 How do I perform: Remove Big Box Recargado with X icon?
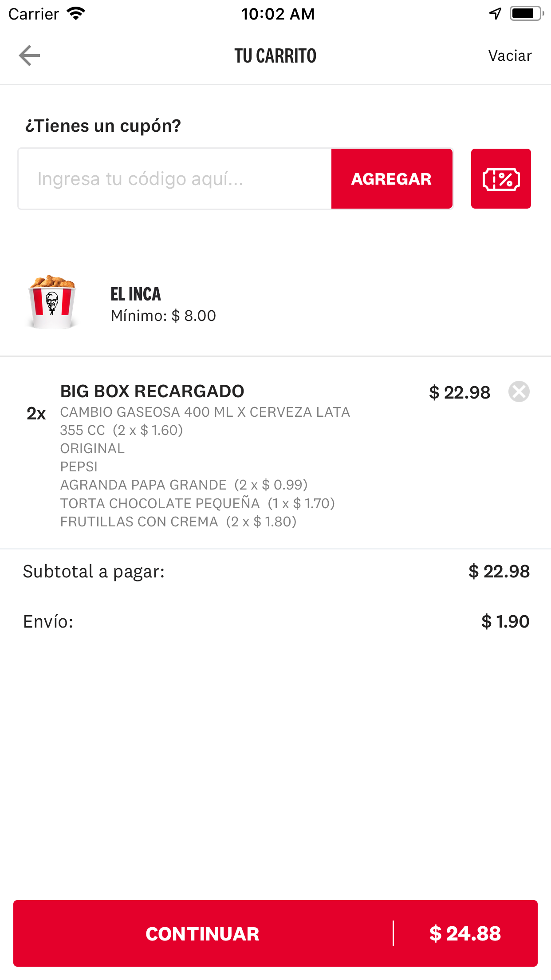point(519,392)
